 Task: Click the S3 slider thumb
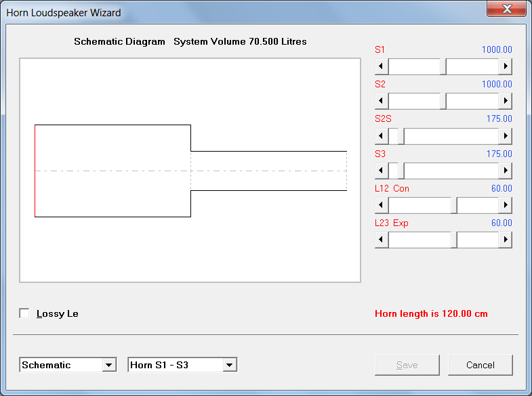coord(401,171)
